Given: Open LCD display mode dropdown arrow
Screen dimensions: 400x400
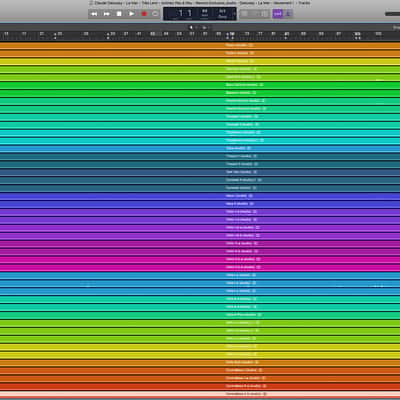Looking at the screenshot, I should click(x=234, y=14).
